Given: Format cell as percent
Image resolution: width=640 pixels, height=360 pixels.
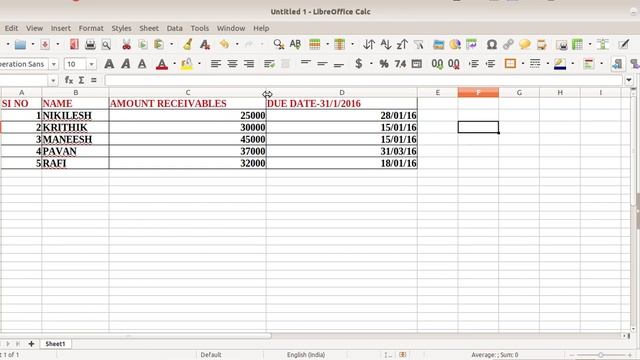Looking at the screenshot, I should click(x=384, y=64).
